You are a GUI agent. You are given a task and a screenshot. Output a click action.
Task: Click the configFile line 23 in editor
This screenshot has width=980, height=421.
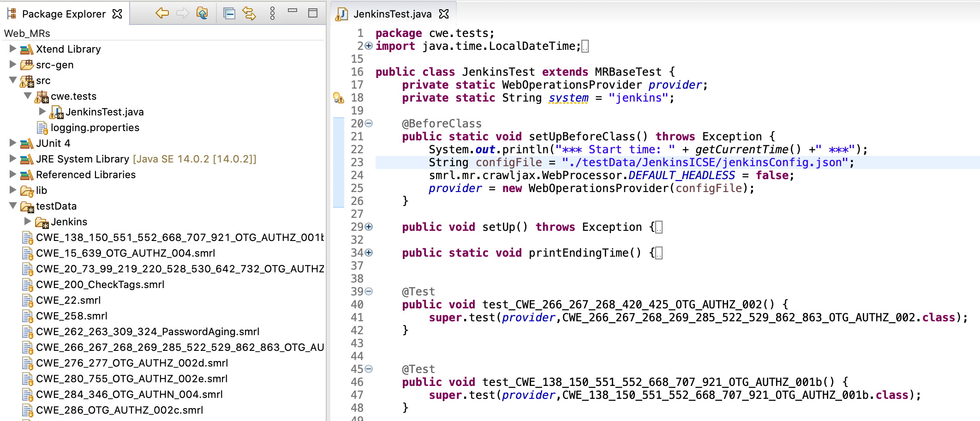(508, 162)
